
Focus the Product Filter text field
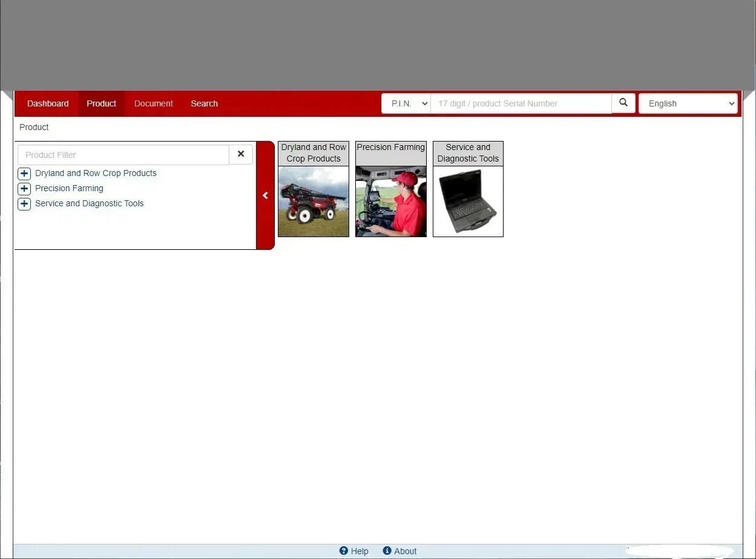(123, 154)
